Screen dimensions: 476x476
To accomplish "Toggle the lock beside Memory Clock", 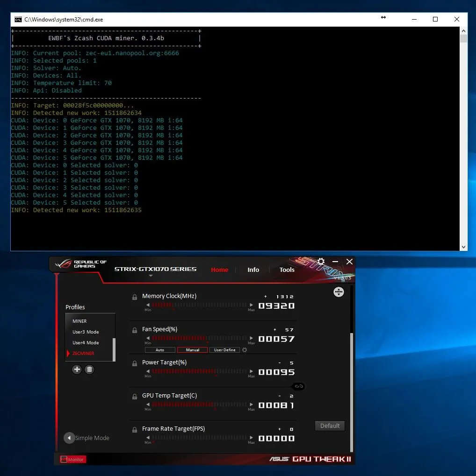I will tap(135, 297).
